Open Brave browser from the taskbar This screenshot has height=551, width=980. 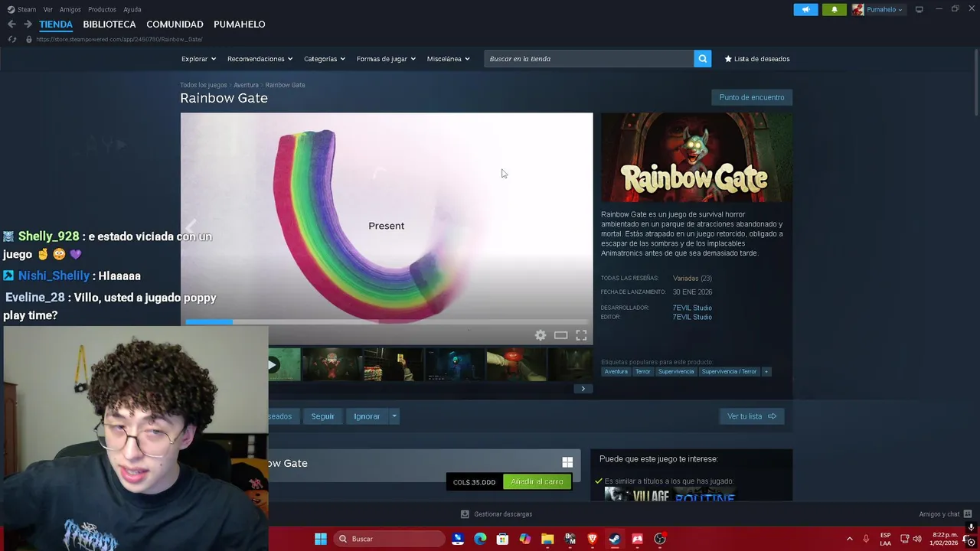[593, 539]
